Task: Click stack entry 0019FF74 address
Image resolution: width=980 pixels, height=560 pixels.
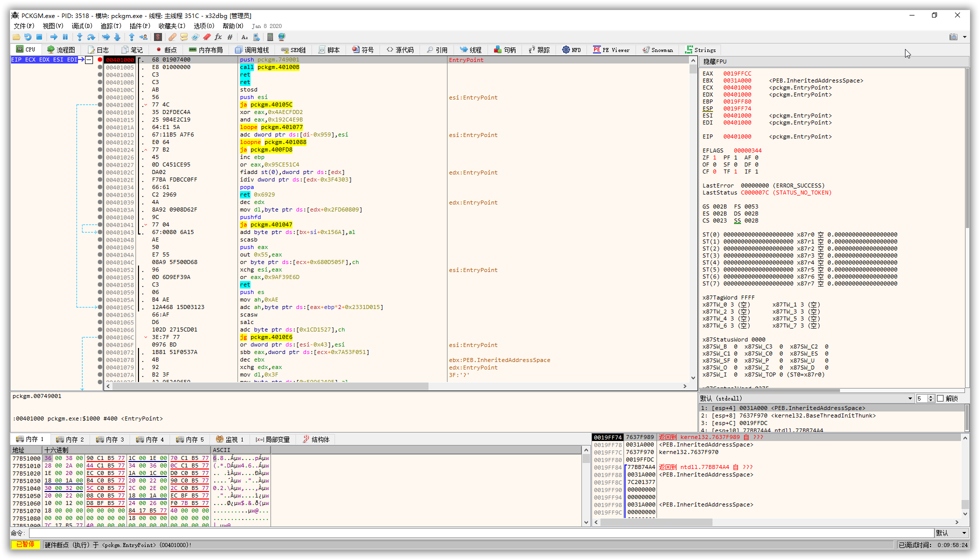Action: pyautogui.click(x=607, y=437)
